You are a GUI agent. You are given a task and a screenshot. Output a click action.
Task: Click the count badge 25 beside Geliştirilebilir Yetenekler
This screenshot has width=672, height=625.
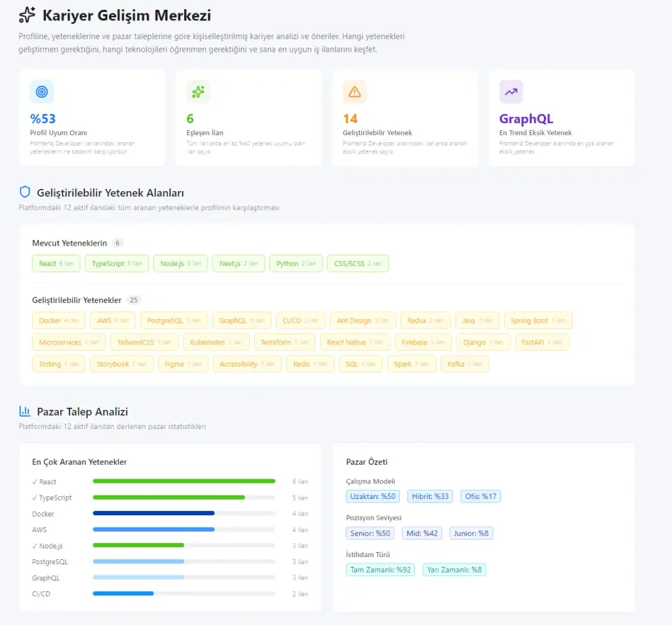point(134,300)
